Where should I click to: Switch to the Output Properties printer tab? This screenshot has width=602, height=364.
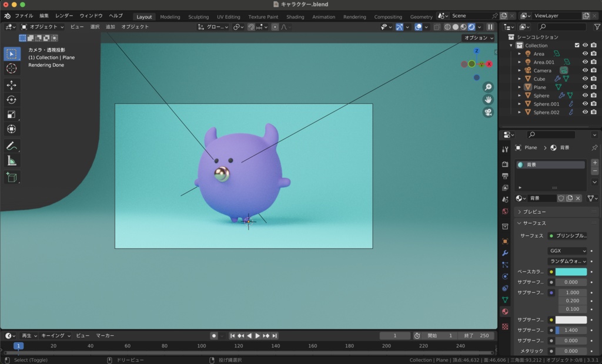pos(504,176)
